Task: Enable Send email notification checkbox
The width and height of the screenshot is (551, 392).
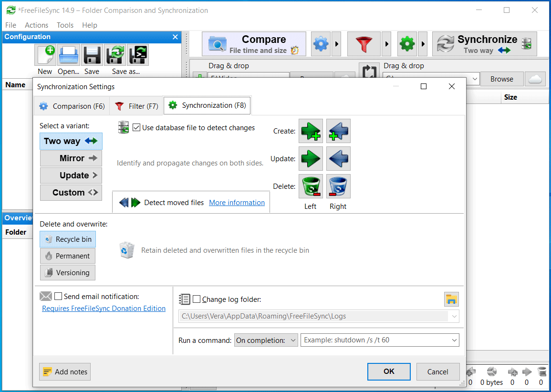Action: (x=58, y=297)
